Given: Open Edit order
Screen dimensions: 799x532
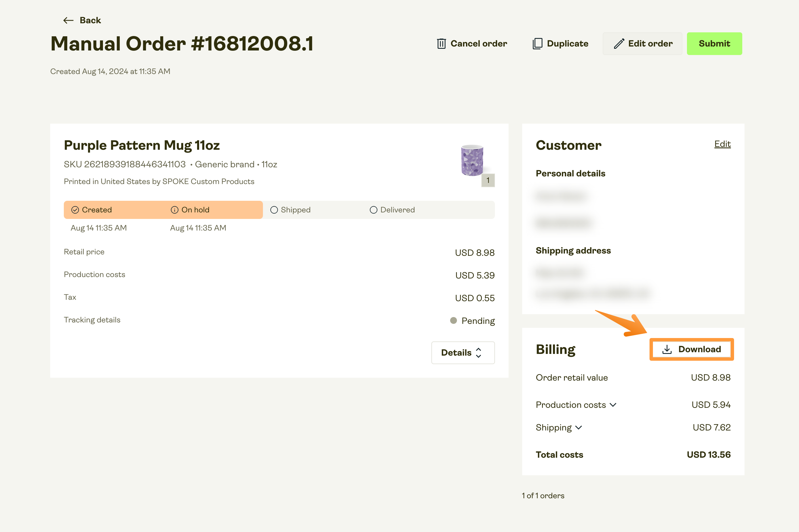Looking at the screenshot, I should (642, 43).
